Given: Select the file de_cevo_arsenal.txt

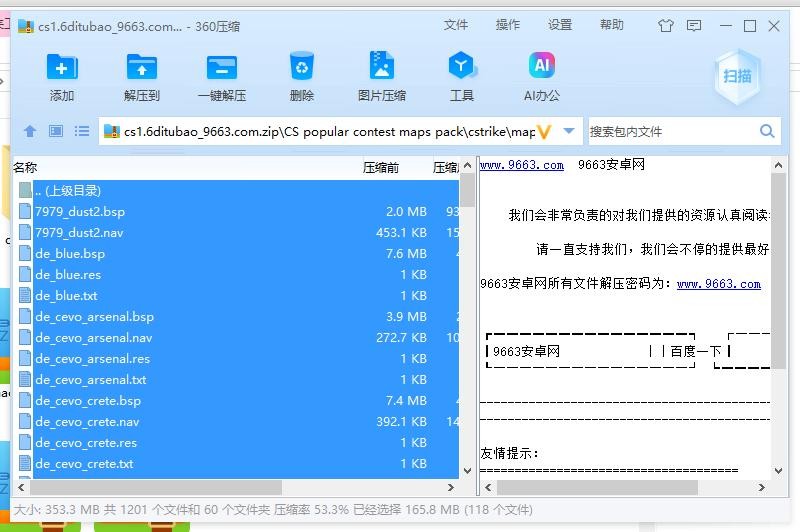Looking at the screenshot, I should 90,379.
